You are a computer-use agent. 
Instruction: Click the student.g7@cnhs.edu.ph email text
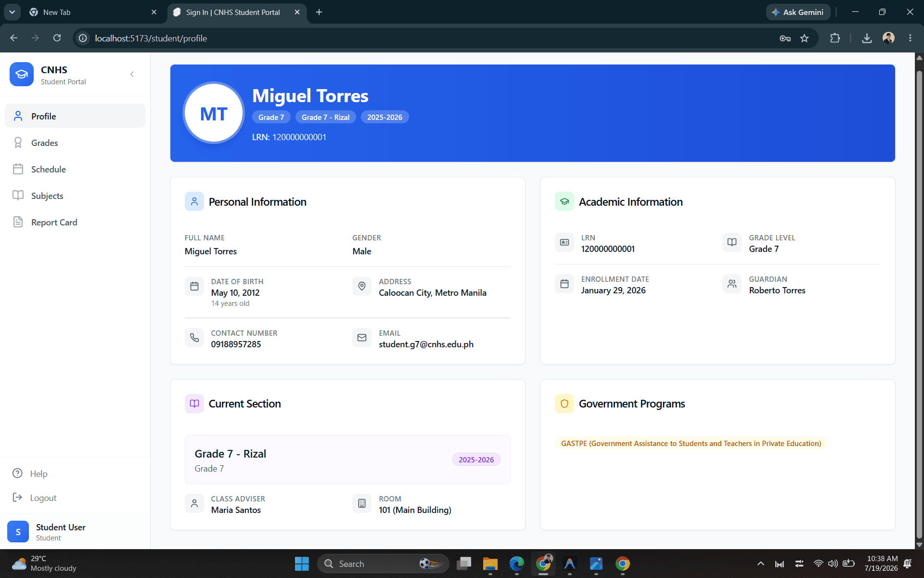[426, 344]
